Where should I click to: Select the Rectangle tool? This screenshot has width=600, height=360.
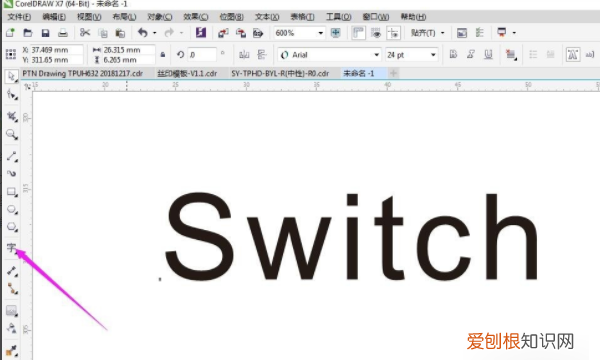pos(11,191)
